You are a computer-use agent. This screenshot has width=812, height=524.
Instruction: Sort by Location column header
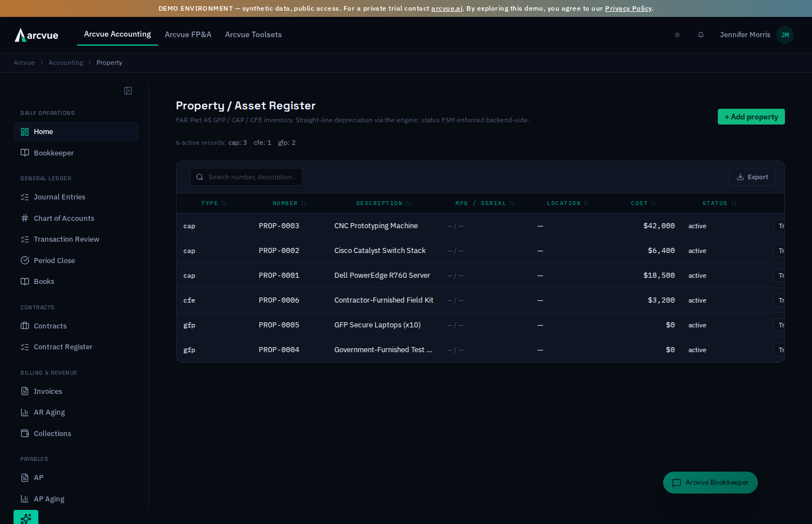[568, 203]
